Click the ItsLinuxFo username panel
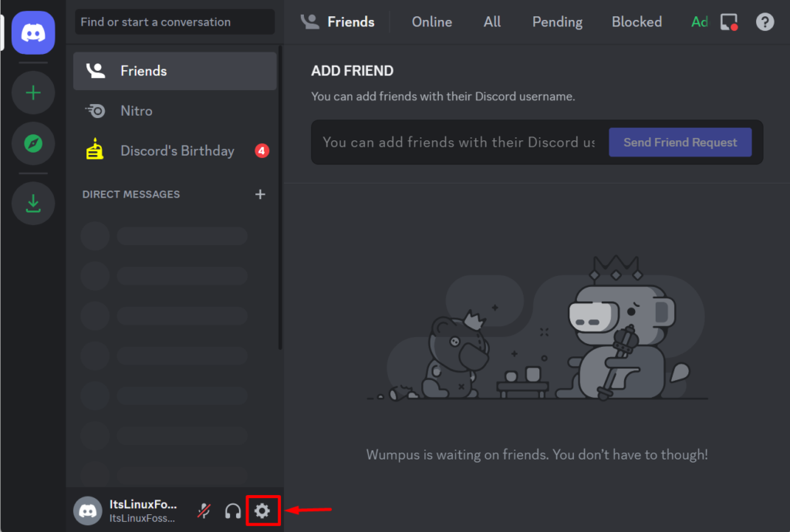Image resolution: width=790 pixels, height=532 pixels. point(142,511)
